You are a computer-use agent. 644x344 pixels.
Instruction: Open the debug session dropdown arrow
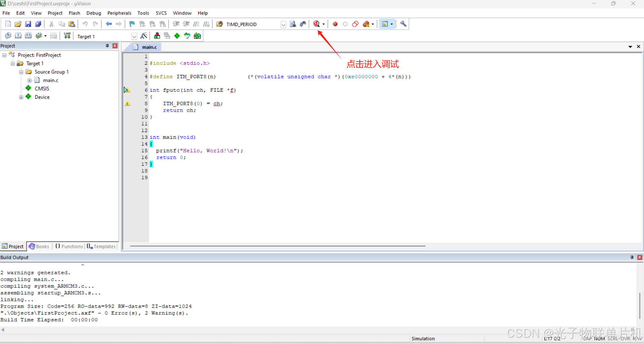coord(324,24)
